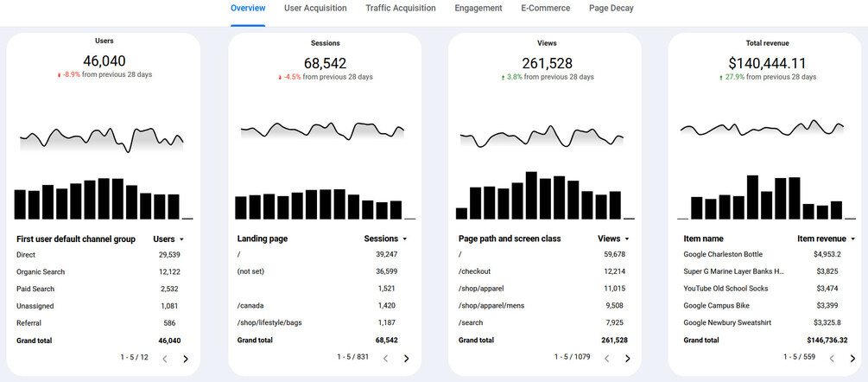Image resolution: width=868 pixels, height=382 pixels.
Task: Click the 261,528 Views scorecard value
Action: coord(547,63)
